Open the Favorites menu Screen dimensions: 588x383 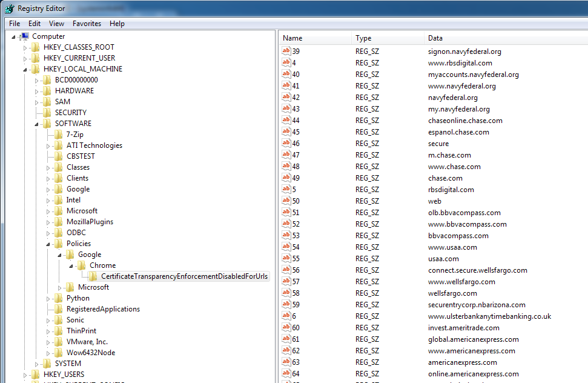[87, 24]
